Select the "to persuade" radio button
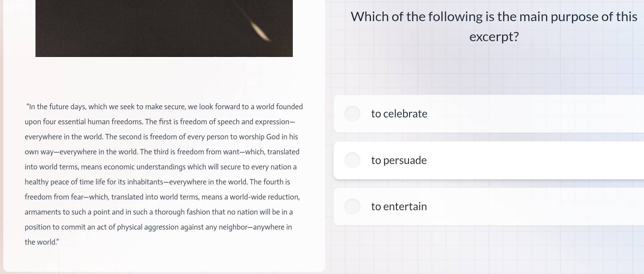This screenshot has width=644, height=274. pyautogui.click(x=352, y=160)
